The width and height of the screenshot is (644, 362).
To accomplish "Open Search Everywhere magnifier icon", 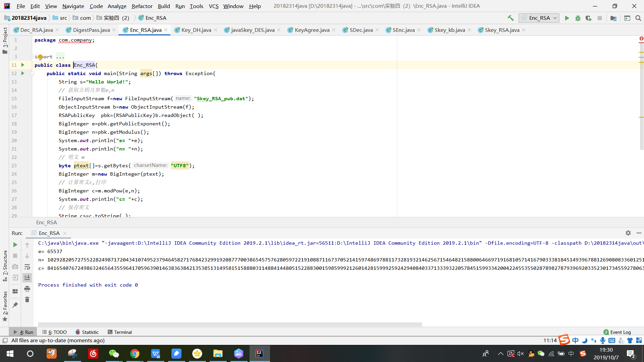I will point(638,18).
